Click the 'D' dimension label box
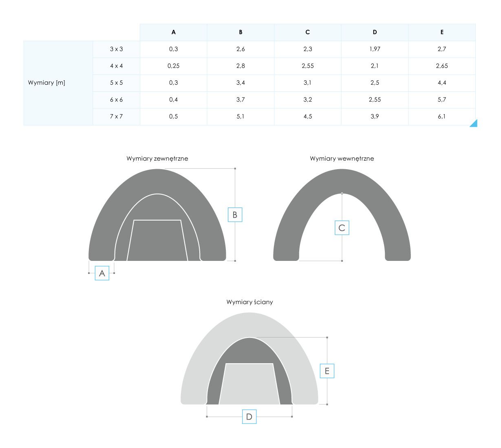Image resolution: width=501 pixels, height=448 pixels. click(x=249, y=417)
